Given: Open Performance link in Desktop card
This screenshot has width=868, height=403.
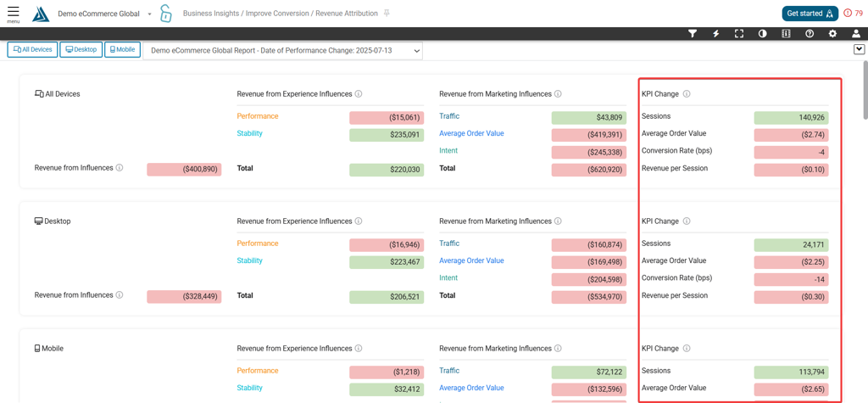Looking at the screenshot, I should pos(258,243).
